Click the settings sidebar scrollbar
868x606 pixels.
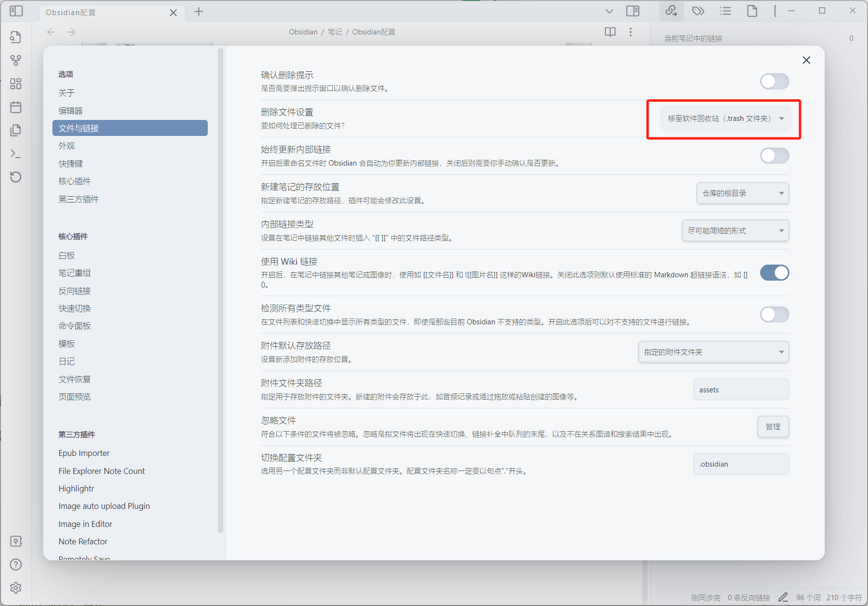[221, 290]
